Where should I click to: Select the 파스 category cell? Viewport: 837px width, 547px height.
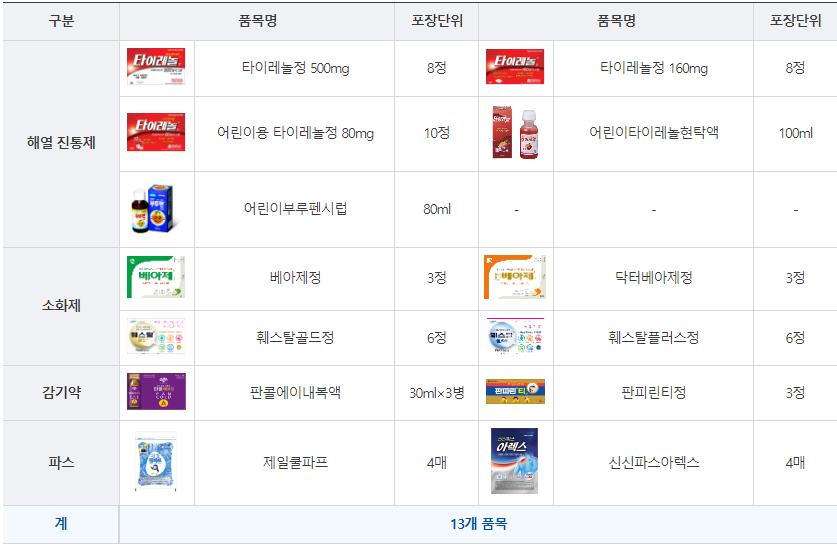coord(61,462)
